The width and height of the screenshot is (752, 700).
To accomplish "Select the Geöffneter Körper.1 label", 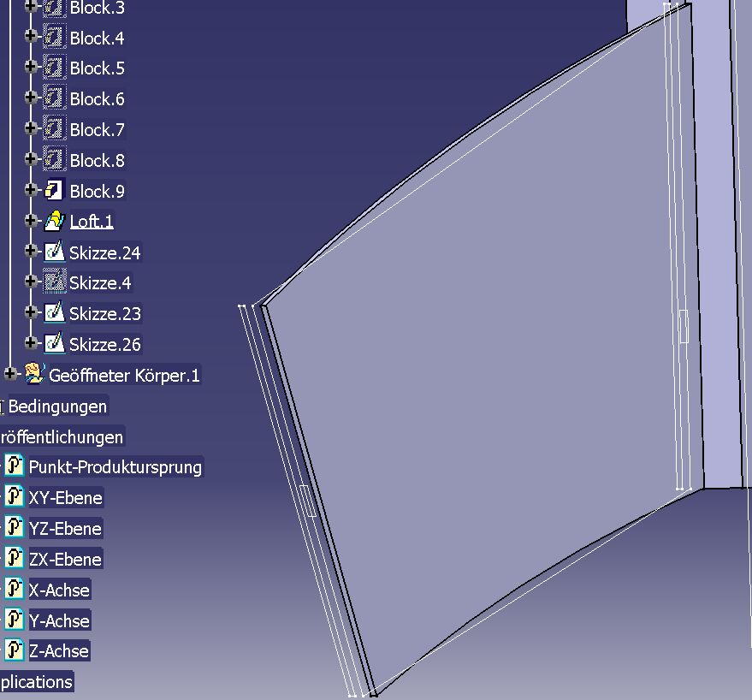I will (x=124, y=375).
